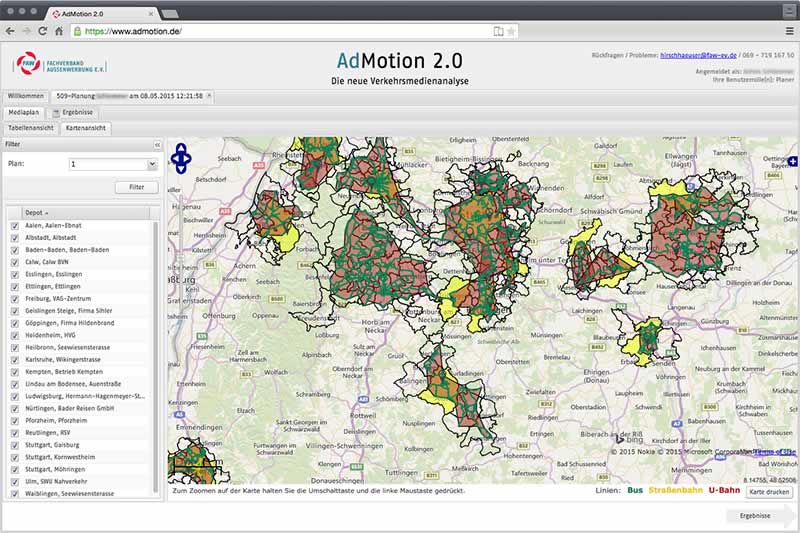
Task: Click the blue plus on map edge
Action: (793, 161)
